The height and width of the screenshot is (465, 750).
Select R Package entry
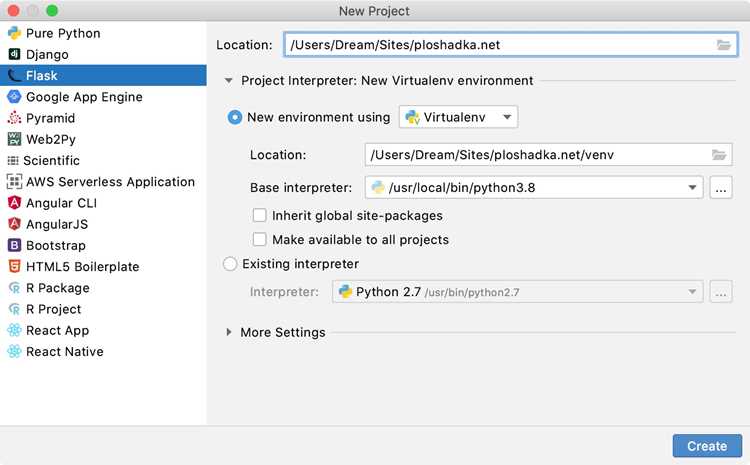pyautogui.click(x=103, y=288)
